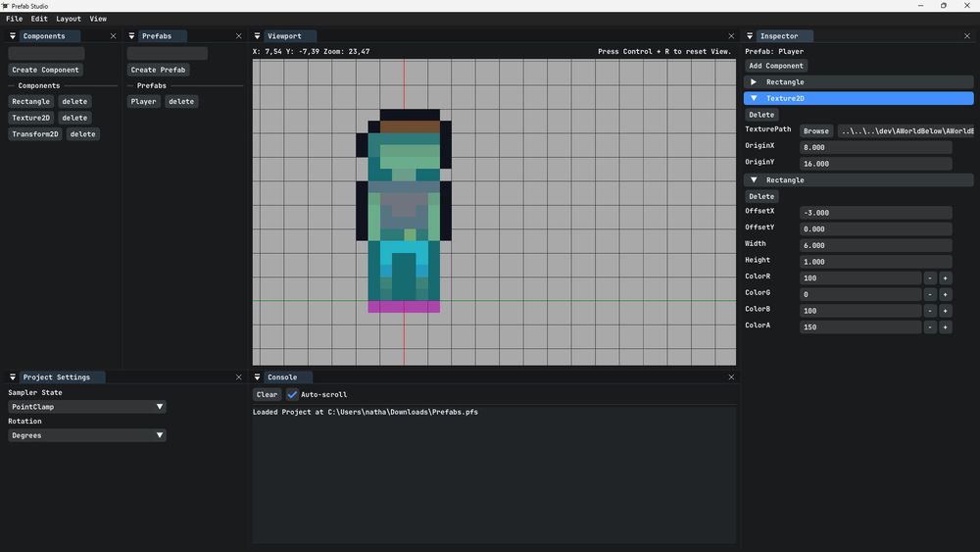Increase ColorA value with plus button

946,326
